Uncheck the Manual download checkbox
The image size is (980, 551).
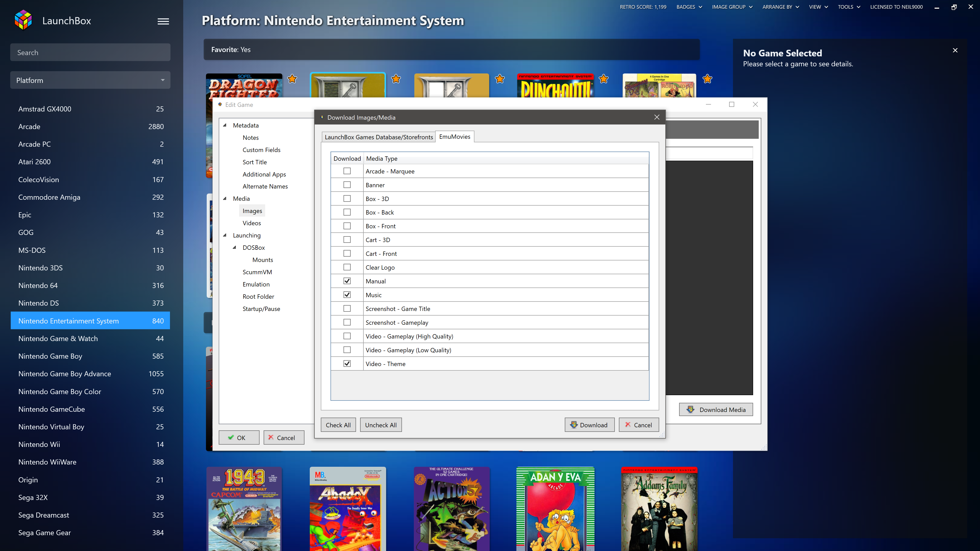click(347, 281)
